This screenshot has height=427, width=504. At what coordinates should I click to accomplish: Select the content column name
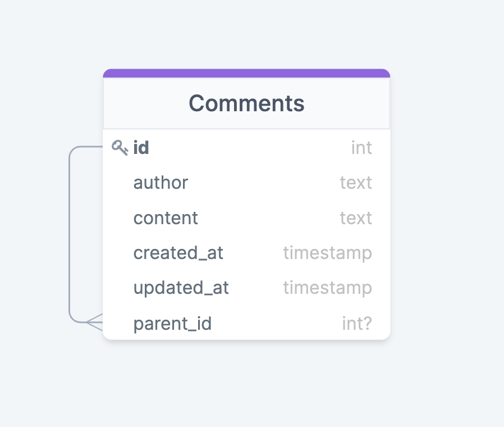click(x=166, y=218)
